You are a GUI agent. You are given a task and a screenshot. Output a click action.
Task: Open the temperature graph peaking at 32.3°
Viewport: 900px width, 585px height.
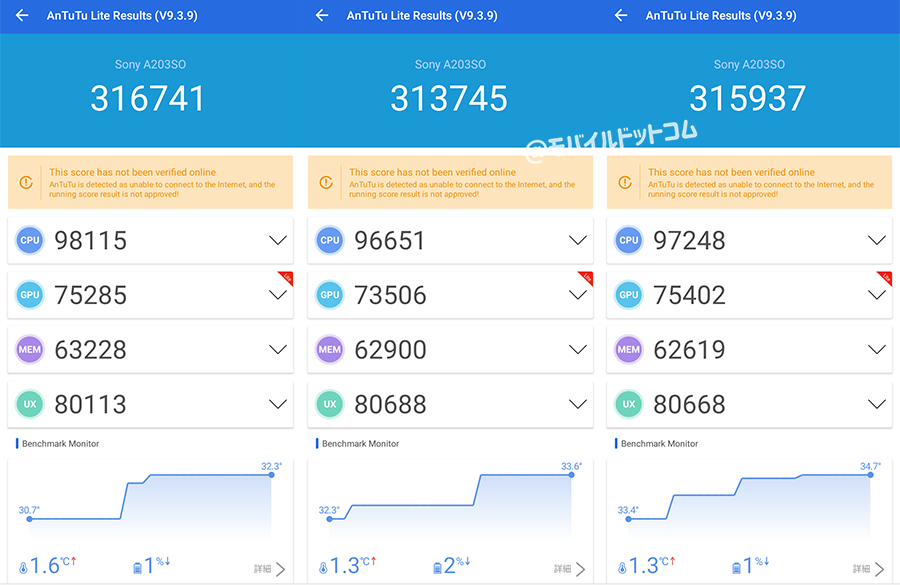pyautogui.click(x=150, y=501)
